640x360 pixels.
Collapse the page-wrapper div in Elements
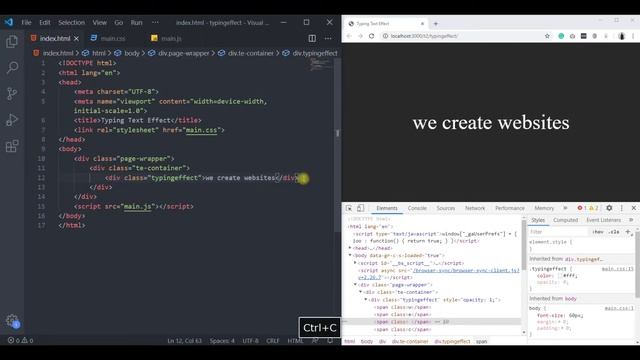pyautogui.click(x=355, y=284)
